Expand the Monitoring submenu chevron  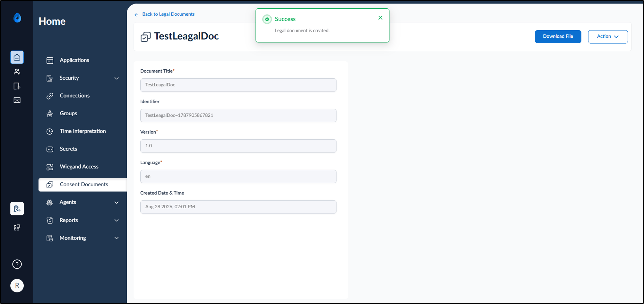click(x=117, y=238)
